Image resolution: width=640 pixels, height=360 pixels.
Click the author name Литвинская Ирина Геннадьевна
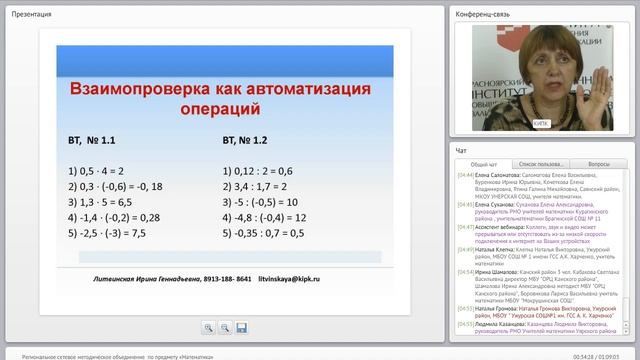tap(147, 279)
